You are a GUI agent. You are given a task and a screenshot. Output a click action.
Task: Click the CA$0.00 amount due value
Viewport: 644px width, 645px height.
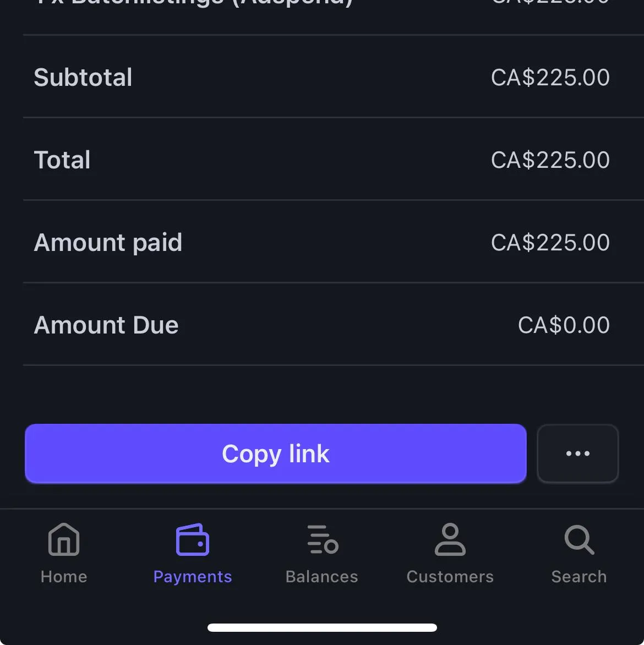[x=564, y=325]
